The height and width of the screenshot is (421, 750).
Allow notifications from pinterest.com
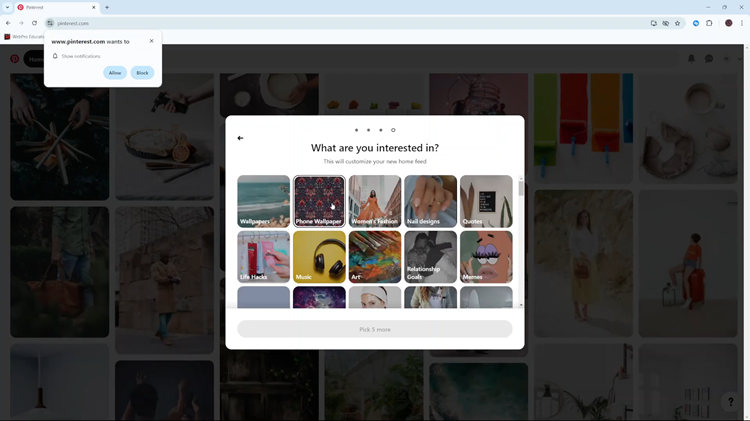(x=115, y=73)
